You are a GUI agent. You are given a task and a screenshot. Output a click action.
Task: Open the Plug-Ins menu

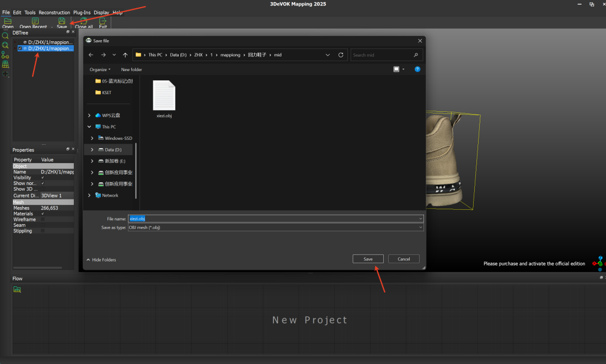point(82,12)
